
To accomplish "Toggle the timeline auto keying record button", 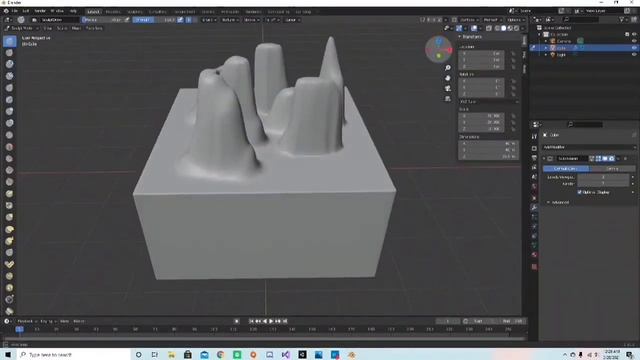I will 236,321.
